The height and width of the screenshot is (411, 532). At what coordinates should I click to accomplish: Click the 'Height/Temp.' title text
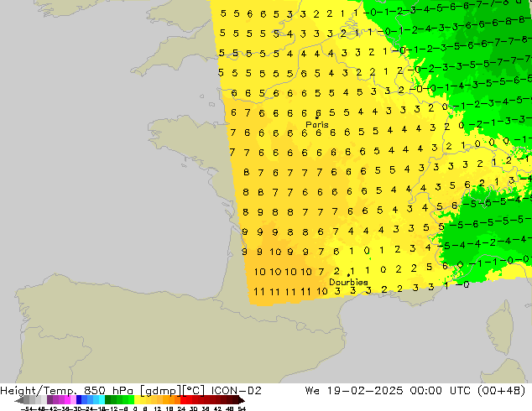[38, 391]
